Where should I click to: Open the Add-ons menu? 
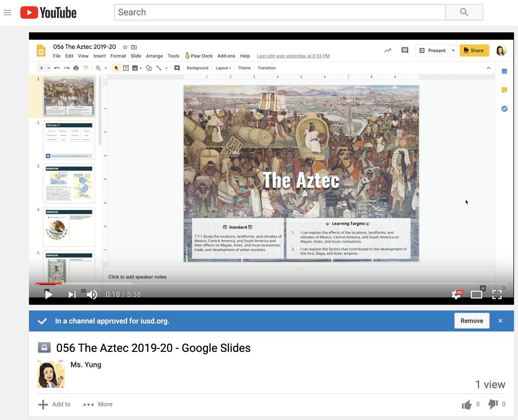[226, 56]
